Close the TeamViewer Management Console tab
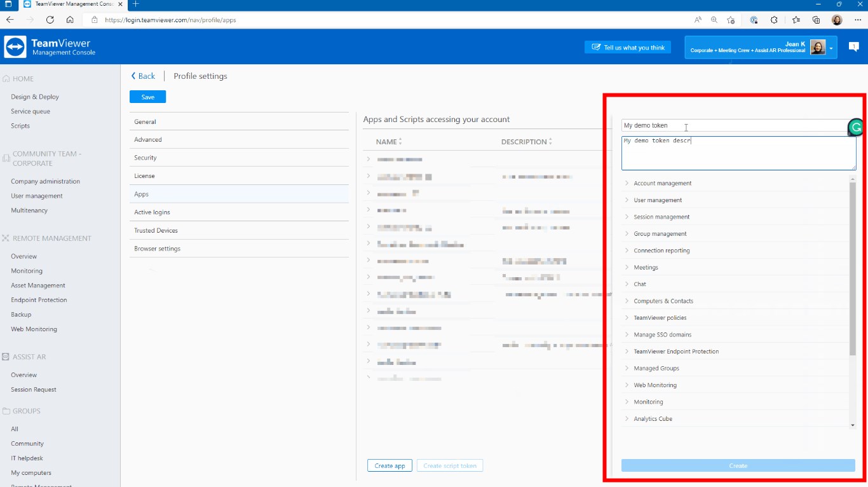This screenshot has height=487, width=868. pos(121,4)
